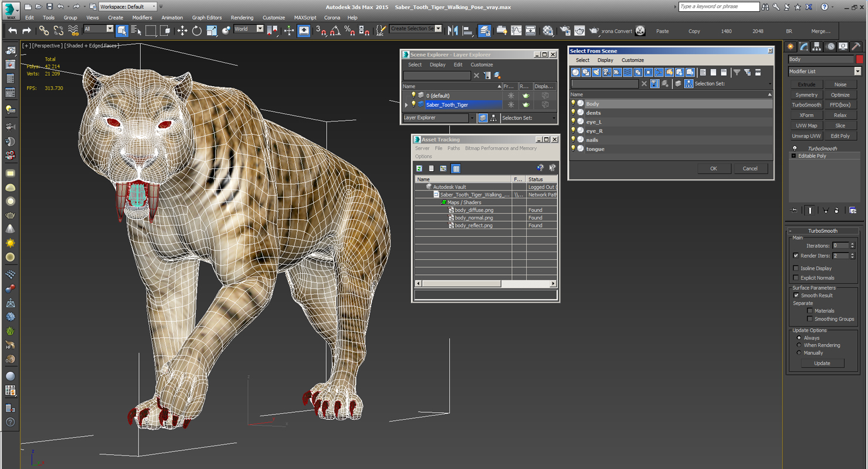Screen dimensions: 868x469
Task: Toggle the Angle Snap tool
Action: point(335,30)
